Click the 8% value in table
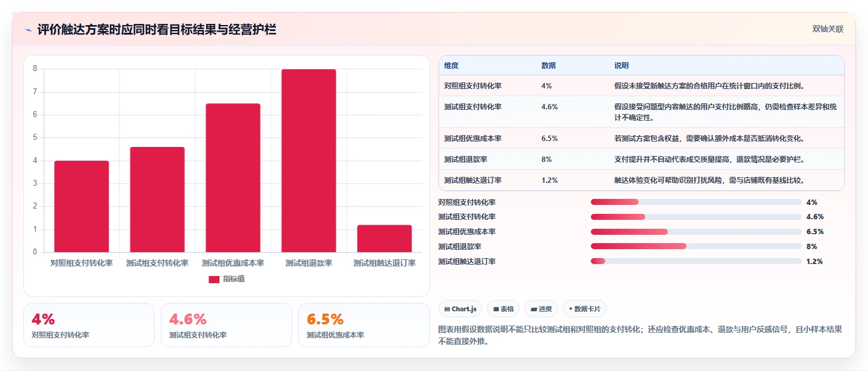The image size is (868, 371). tap(547, 159)
